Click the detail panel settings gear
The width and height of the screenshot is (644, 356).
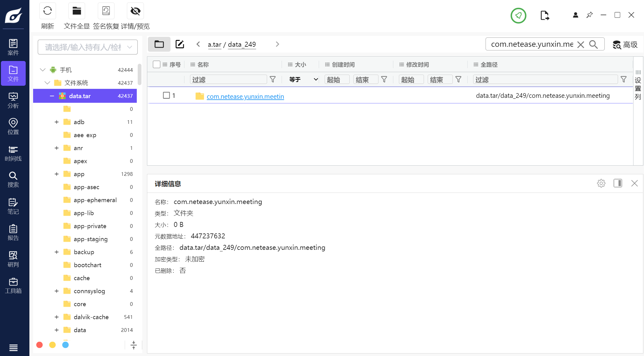601,183
